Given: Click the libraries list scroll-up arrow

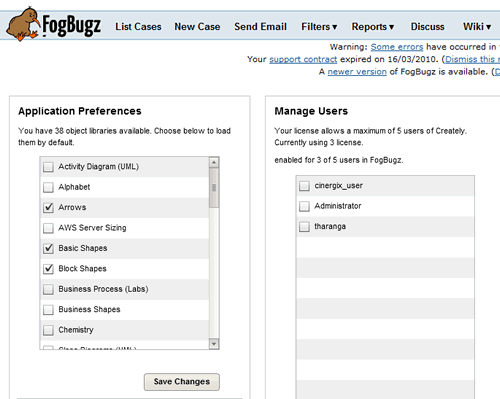Looking at the screenshot, I should point(214,162).
